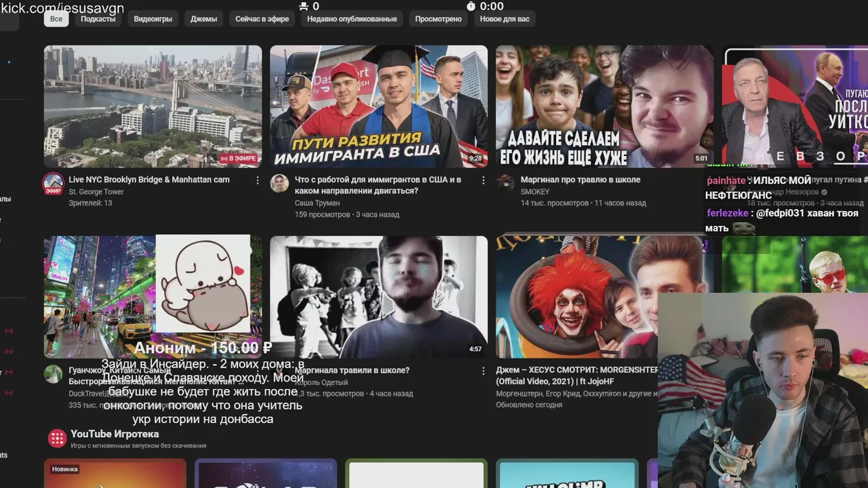Open 'Давайте сделаем его жизнь ещё хуже' thumbnail

click(604, 106)
